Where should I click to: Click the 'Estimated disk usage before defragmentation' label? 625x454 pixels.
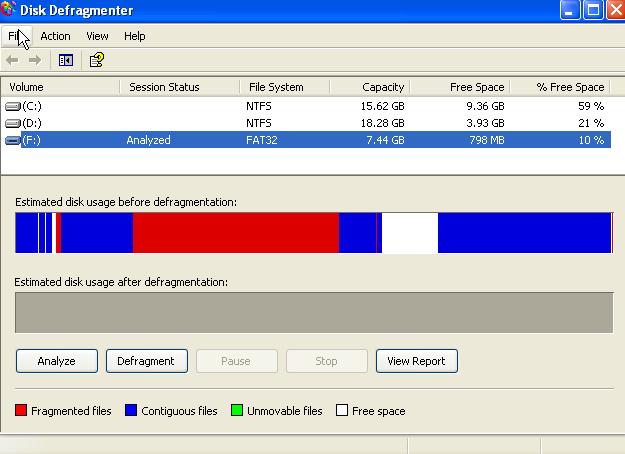[126, 202]
